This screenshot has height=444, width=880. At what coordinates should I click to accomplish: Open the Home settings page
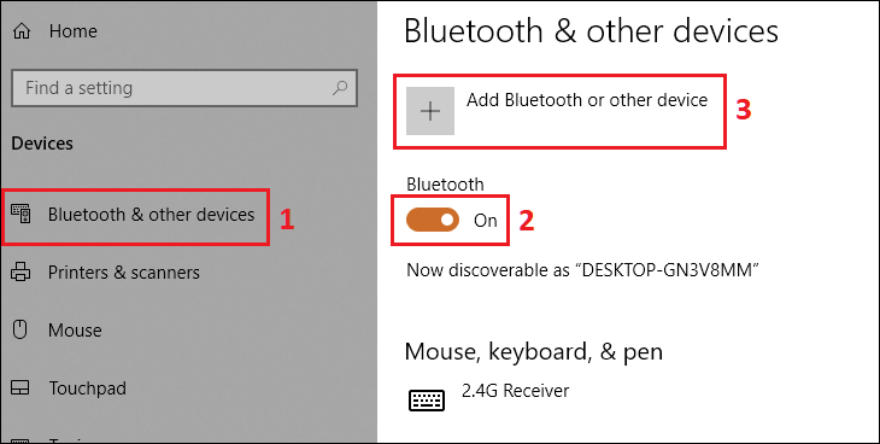pos(72,32)
